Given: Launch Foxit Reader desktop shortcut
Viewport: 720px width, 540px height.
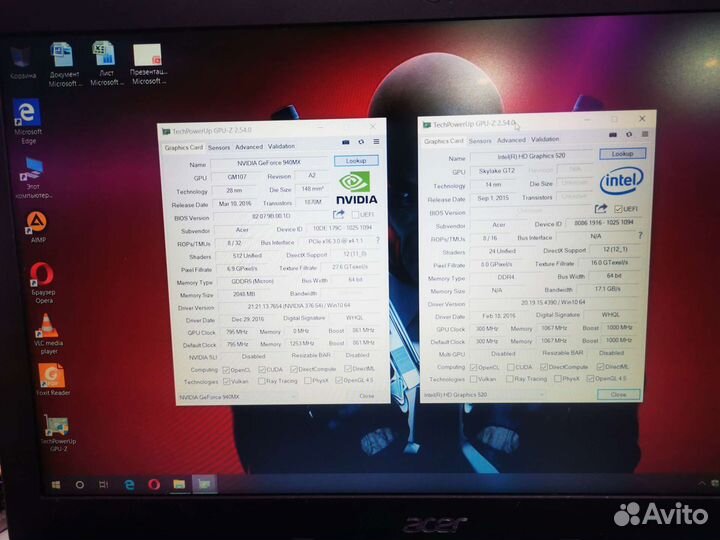Looking at the screenshot, I should tap(52, 379).
